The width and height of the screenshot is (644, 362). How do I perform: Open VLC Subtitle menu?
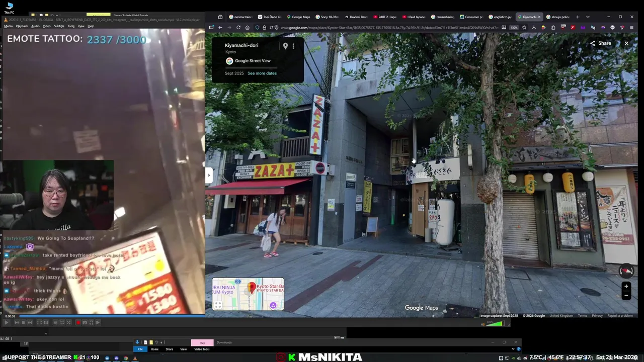pos(59,26)
